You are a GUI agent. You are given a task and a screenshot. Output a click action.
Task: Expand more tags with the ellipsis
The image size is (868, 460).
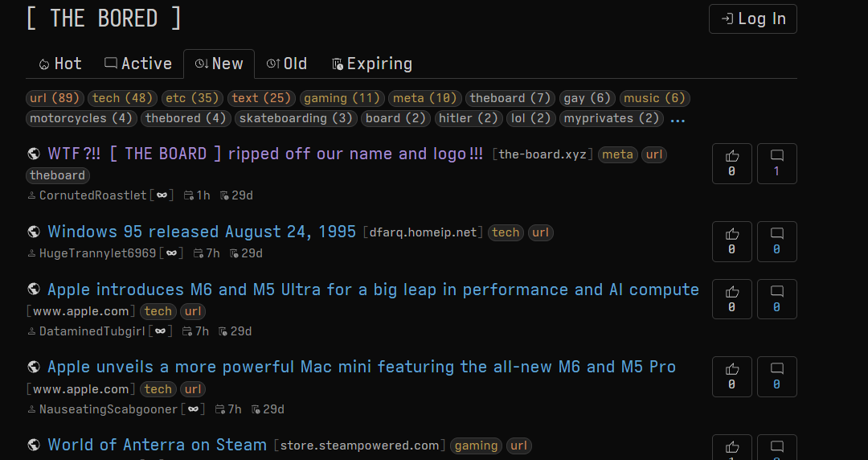pos(678,118)
